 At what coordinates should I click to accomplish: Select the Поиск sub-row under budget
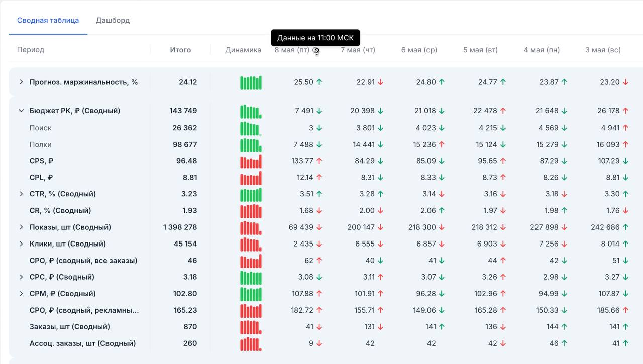40,128
